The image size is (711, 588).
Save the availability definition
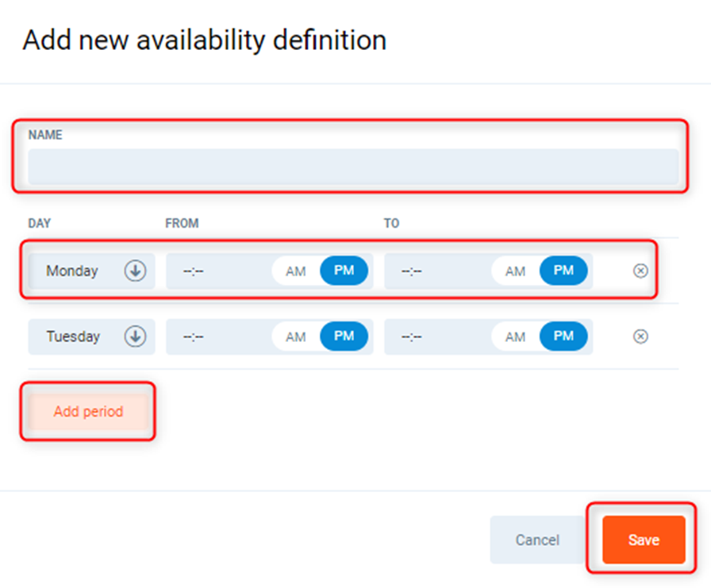[x=644, y=540]
